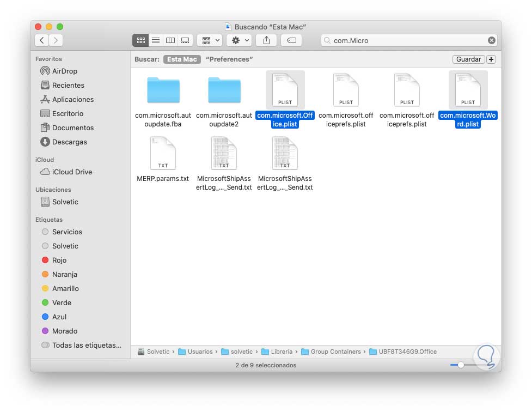Select the Esta Mac search scope
532x412 pixels.
[x=182, y=59]
